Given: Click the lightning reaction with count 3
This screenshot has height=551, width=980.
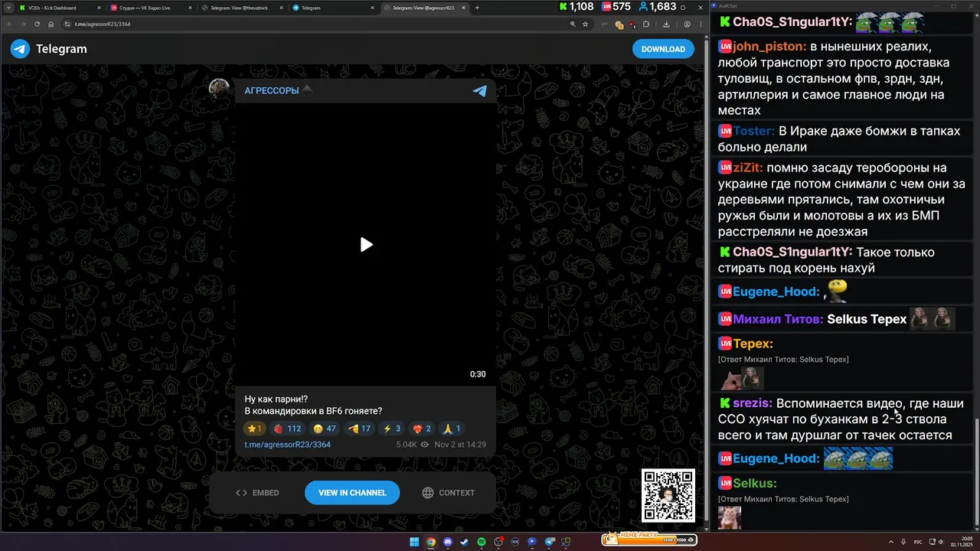Looking at the screenshot, I should pos(391,429).
